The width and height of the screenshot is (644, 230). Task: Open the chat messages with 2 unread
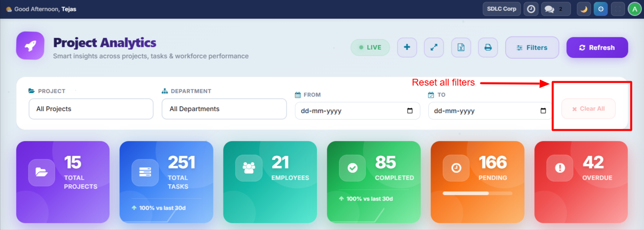[555, 9]
